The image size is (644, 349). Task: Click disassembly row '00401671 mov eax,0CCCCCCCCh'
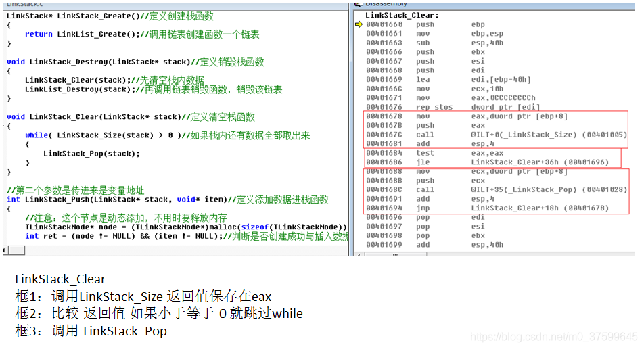tap(451, 97)
